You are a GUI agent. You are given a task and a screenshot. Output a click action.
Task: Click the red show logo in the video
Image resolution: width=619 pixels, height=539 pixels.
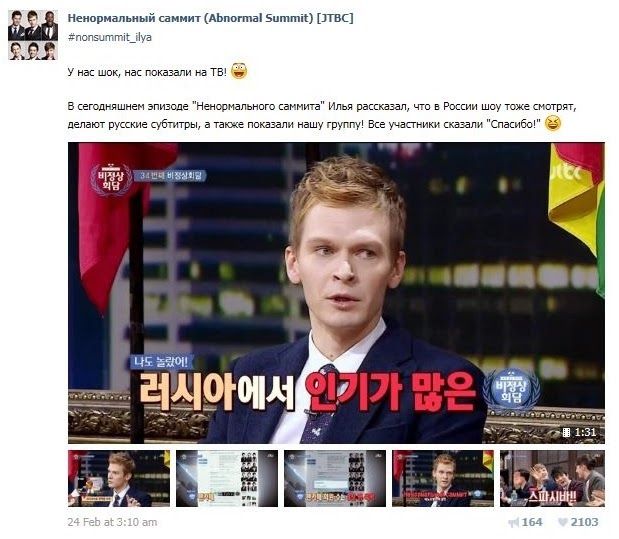[x=111, y=180]
